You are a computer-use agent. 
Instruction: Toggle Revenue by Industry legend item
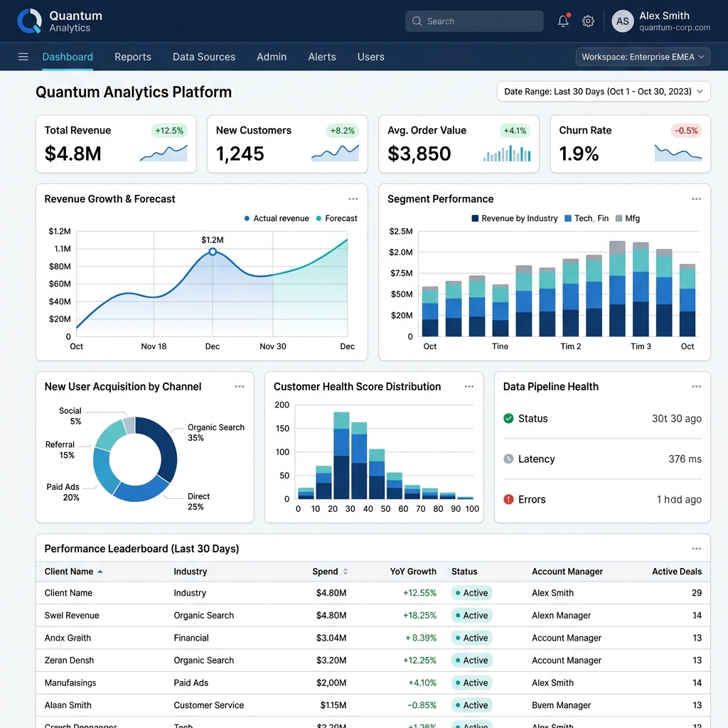click(x=515, y=218)
